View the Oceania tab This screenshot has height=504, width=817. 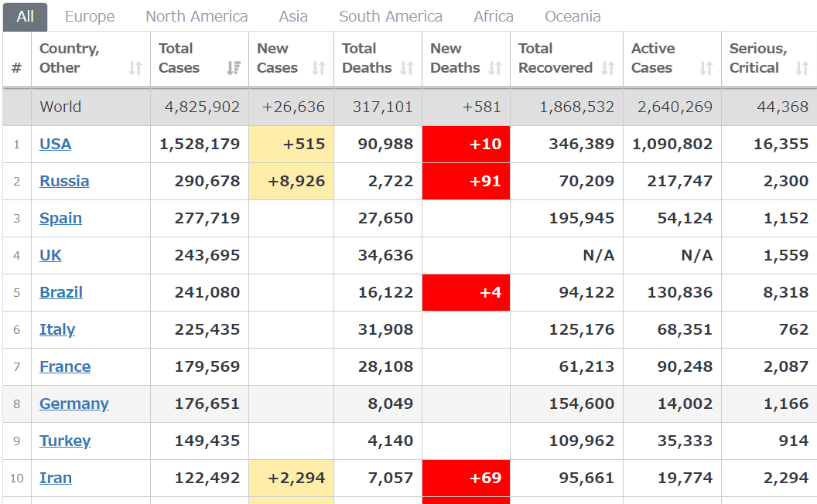573,17
